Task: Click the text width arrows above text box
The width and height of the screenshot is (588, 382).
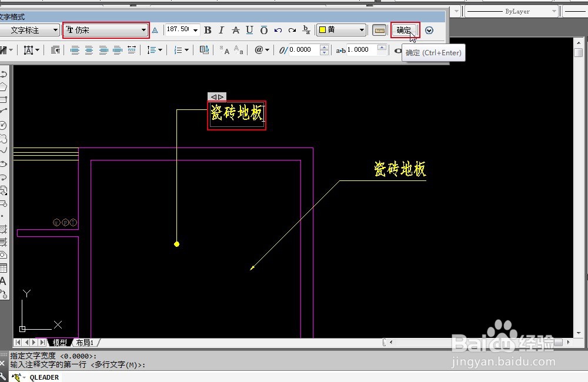Action: pyautogui.click(x=217, y=97)
